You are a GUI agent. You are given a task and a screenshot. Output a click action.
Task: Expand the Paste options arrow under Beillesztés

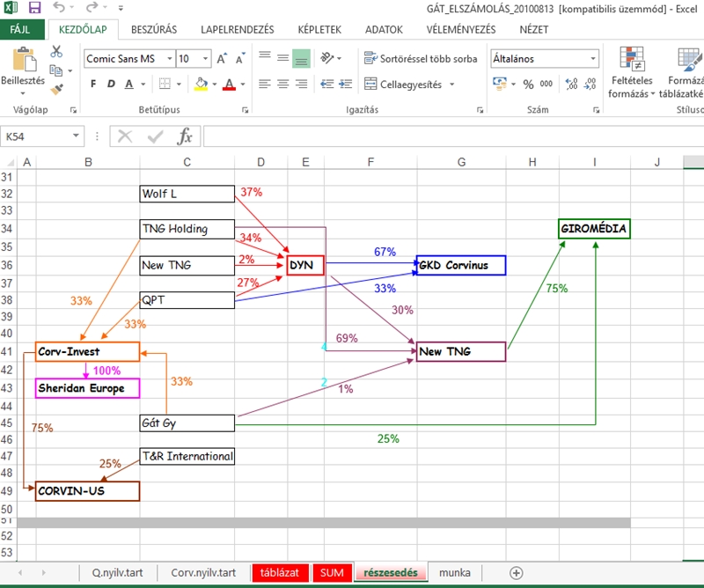[23, 93]
